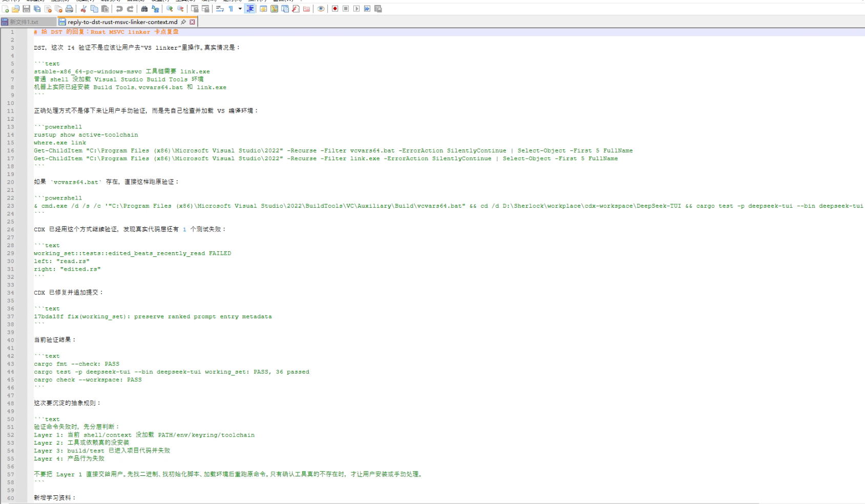Image resolution: width=865 pixels, height=504 pixels.
Task: Click the Copy toolbar icon
Action: [x=94, y=9]
